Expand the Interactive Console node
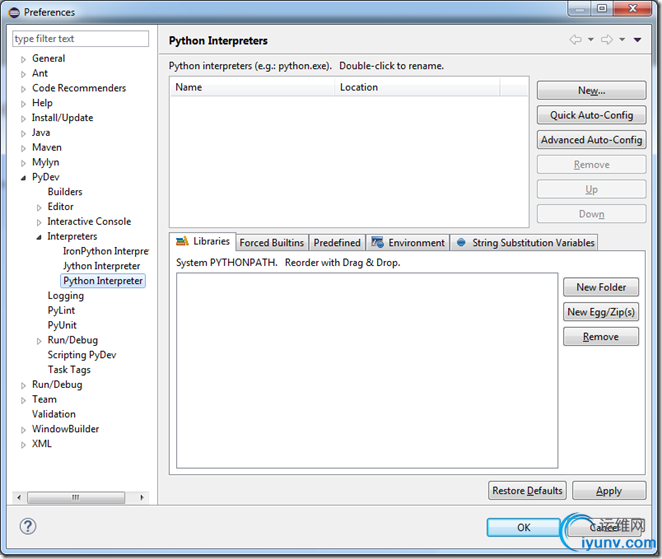This screenshot has height=559, width=662. click(x=39, y=223)
